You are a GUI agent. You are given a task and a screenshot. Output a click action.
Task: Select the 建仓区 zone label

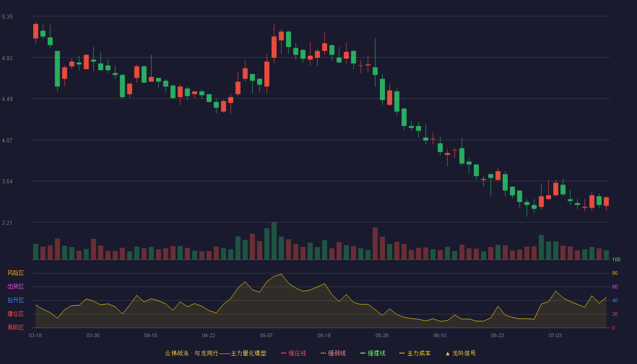pos(15,314)
